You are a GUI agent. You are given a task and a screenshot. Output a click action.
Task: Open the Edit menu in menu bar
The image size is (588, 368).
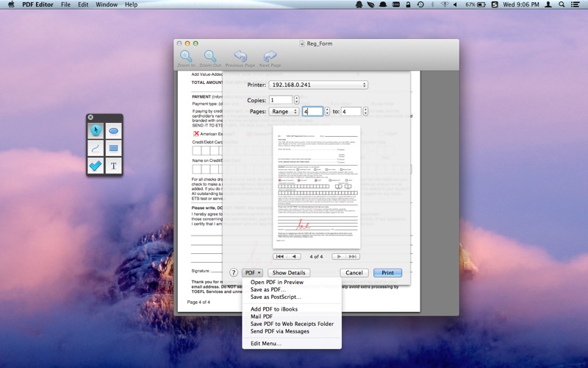coord(83,4)
